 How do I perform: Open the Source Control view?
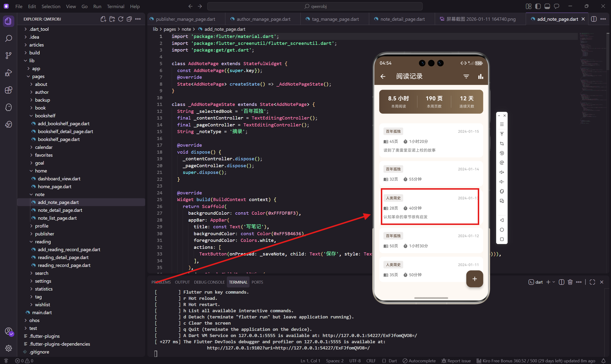(9, 55)
